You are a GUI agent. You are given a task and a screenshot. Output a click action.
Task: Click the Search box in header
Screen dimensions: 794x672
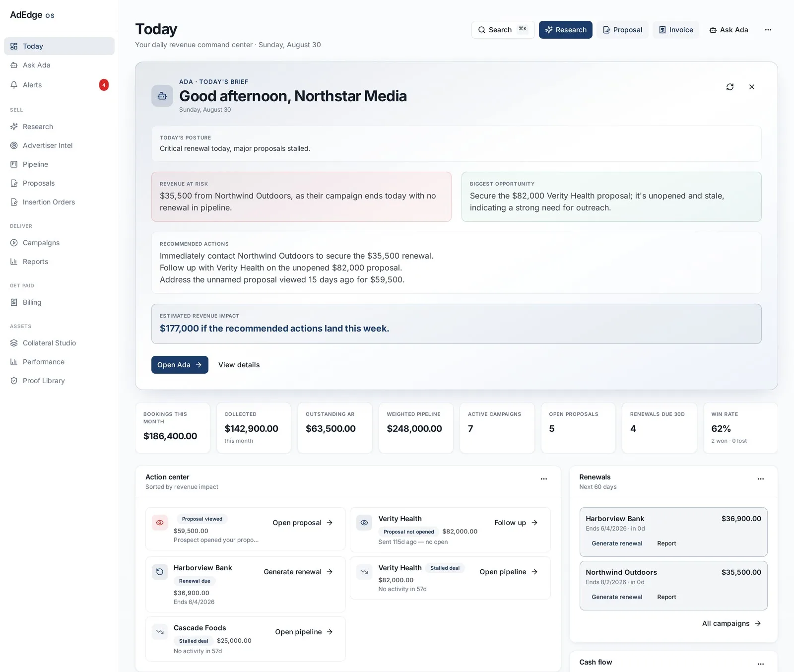(x=503, y=30)
